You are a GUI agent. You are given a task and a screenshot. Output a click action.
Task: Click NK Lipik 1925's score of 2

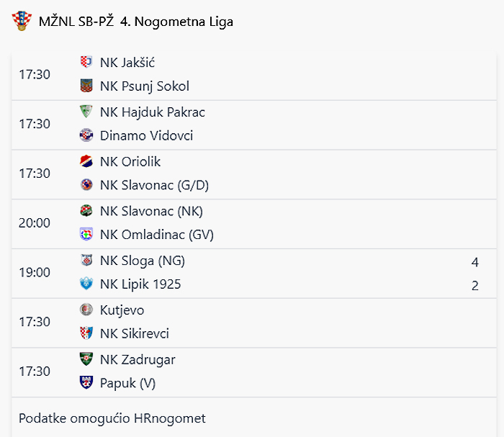475,286
